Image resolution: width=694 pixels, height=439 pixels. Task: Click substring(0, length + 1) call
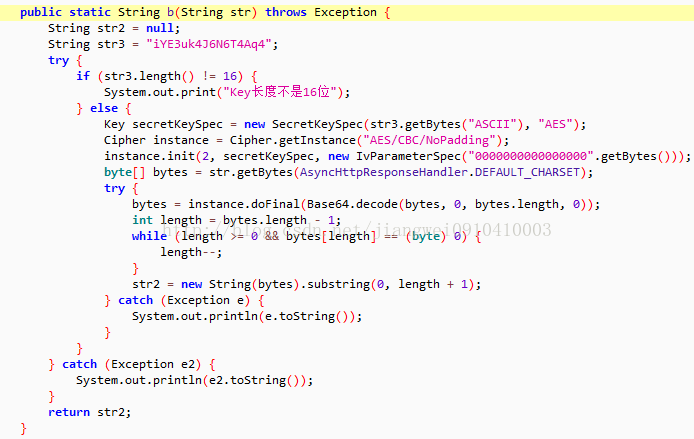391,284
